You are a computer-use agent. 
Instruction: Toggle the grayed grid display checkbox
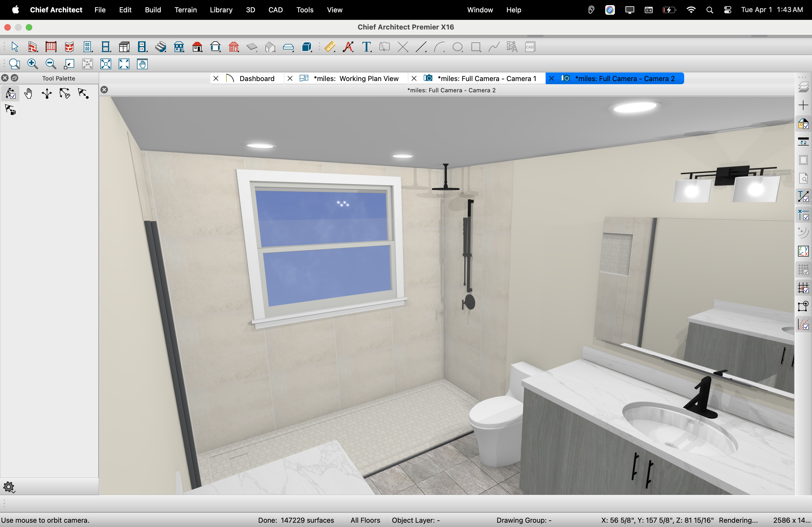tap(803, 270)
